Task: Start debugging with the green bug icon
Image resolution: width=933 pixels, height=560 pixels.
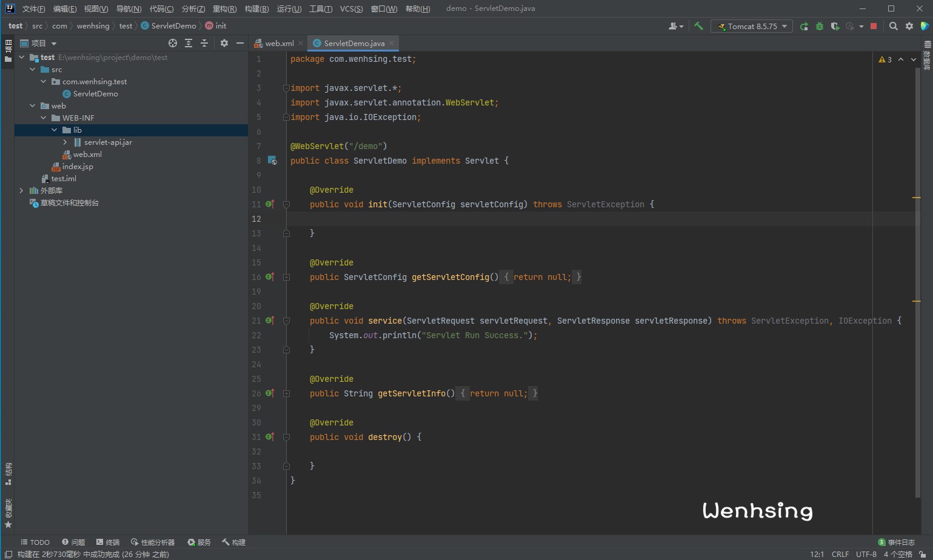Action: pos(820,26)
